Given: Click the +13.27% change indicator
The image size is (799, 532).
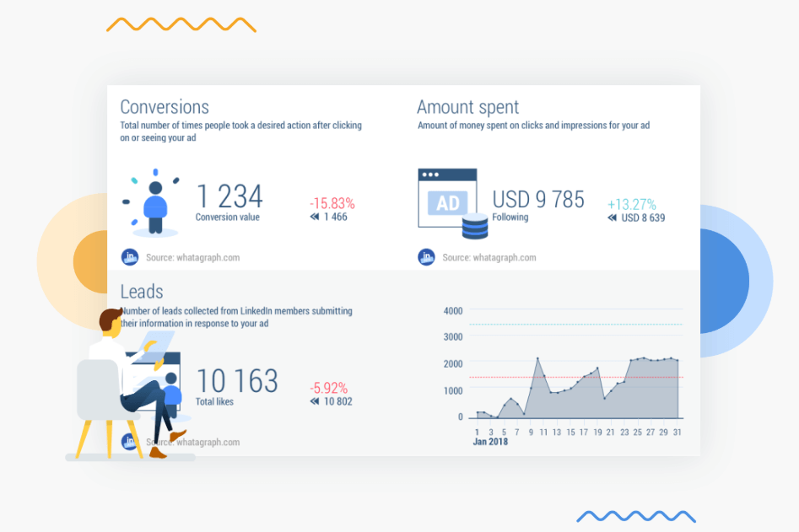Looking at the screenshot, I should click(x=631, y=204).
